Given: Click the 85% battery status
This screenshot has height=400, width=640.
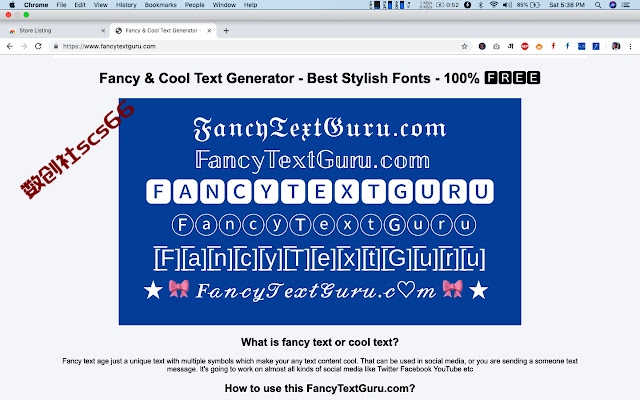Looking at the screenshot, I should 529,5.
